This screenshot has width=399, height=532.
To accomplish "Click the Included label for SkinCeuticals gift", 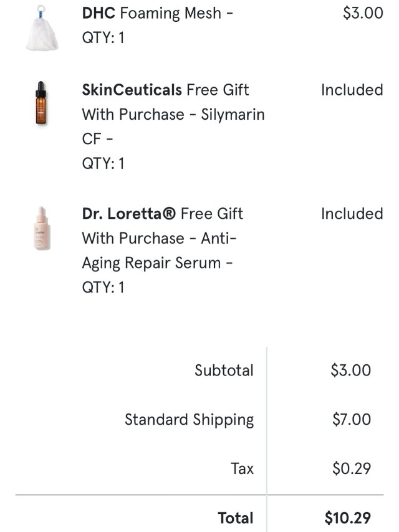I will click(x=352, y=90).
